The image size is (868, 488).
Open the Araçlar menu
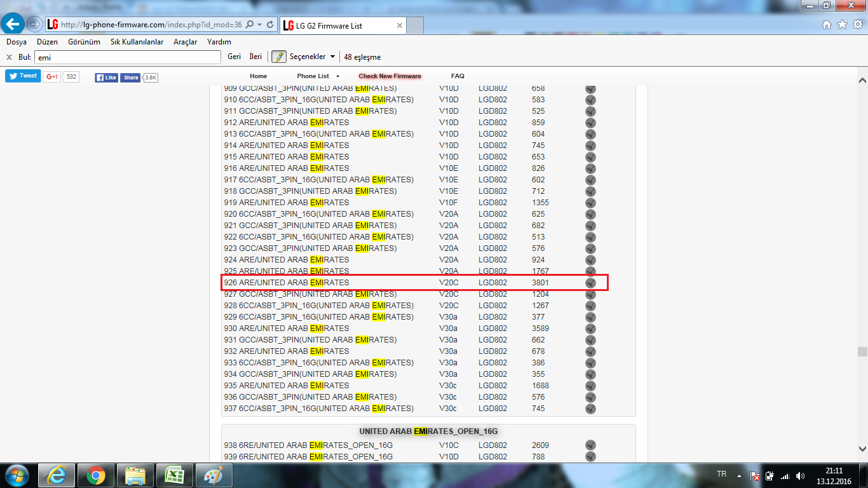tap(186, 42)
